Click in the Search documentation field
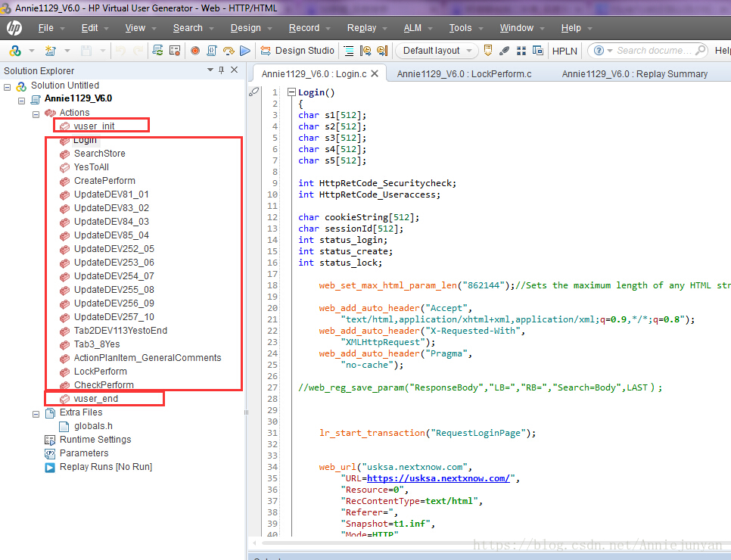 click(654, 51)
